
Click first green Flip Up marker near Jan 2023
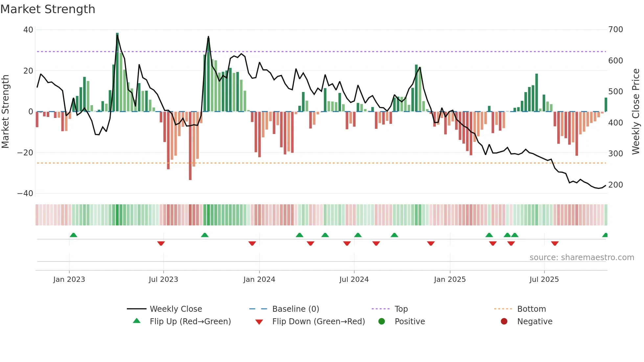[x=74, y=235]
